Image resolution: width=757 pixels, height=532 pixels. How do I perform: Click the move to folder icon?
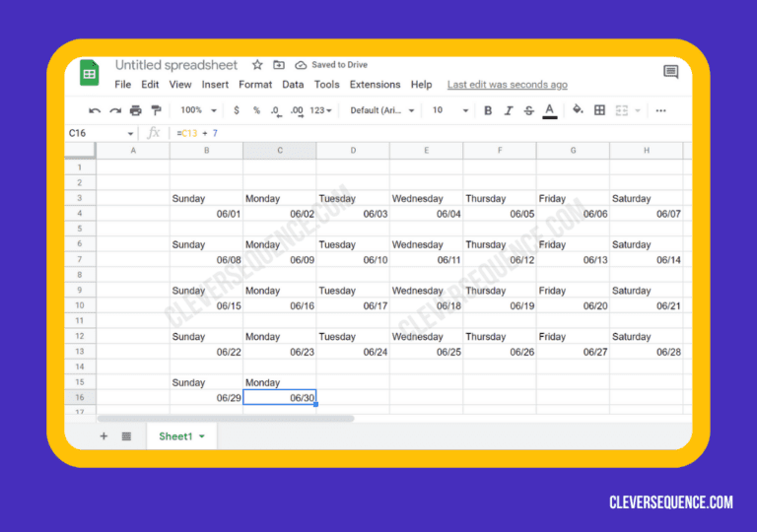tap(279, 65)
